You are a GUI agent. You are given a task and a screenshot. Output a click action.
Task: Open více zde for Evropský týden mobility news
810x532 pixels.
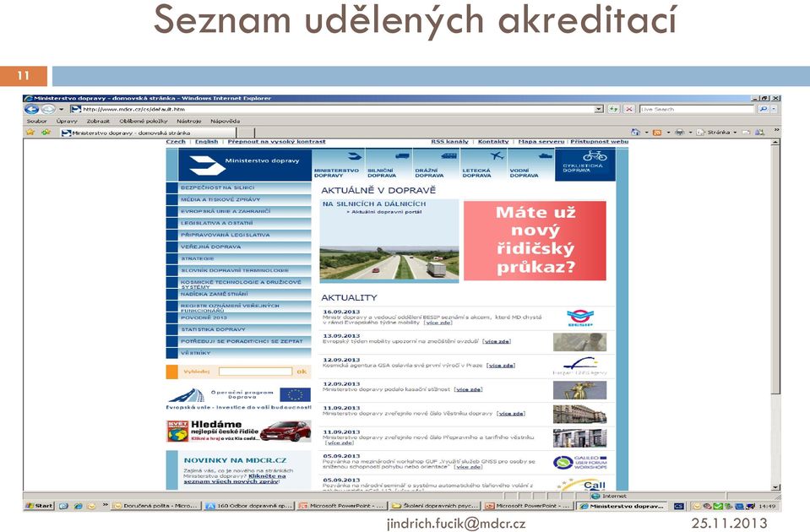[x=497, y=341]
